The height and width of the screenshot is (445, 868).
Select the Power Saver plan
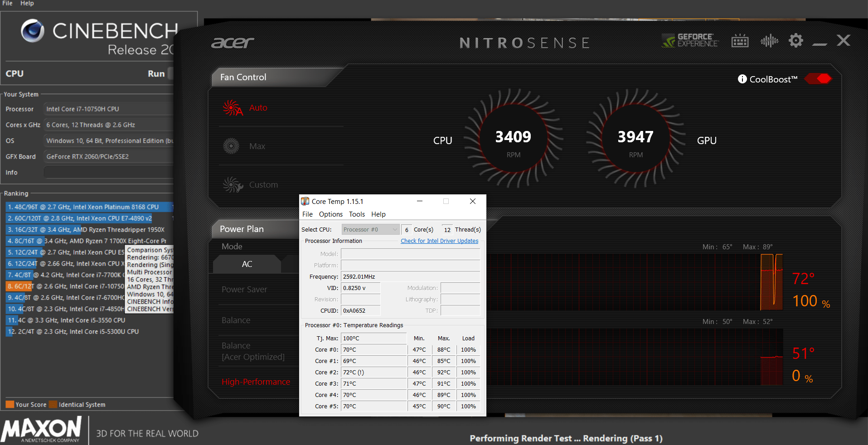(244, 289)
